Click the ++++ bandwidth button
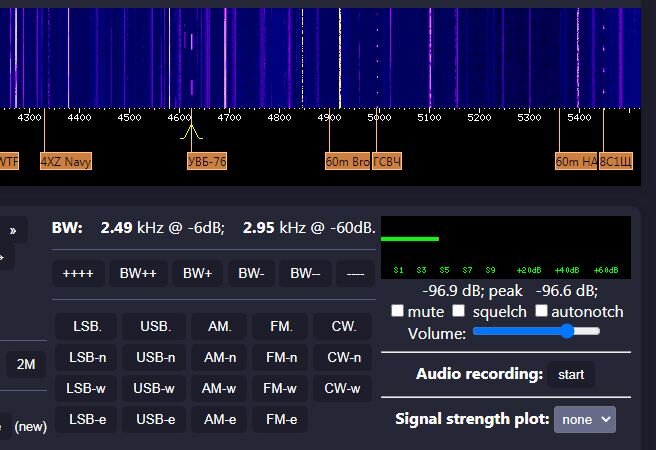Image resolution: width=656 pixels, height=450 pixels. [78, 274]
